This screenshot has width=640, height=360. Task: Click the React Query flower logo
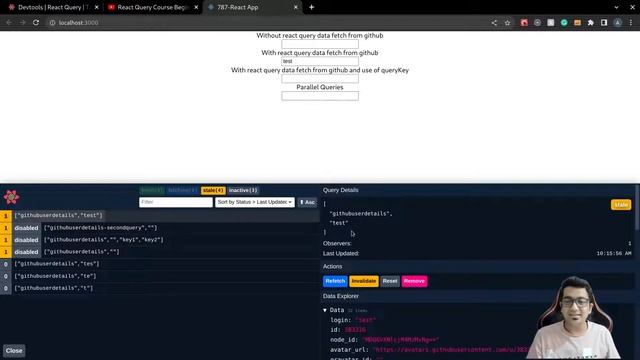[11, 197]
